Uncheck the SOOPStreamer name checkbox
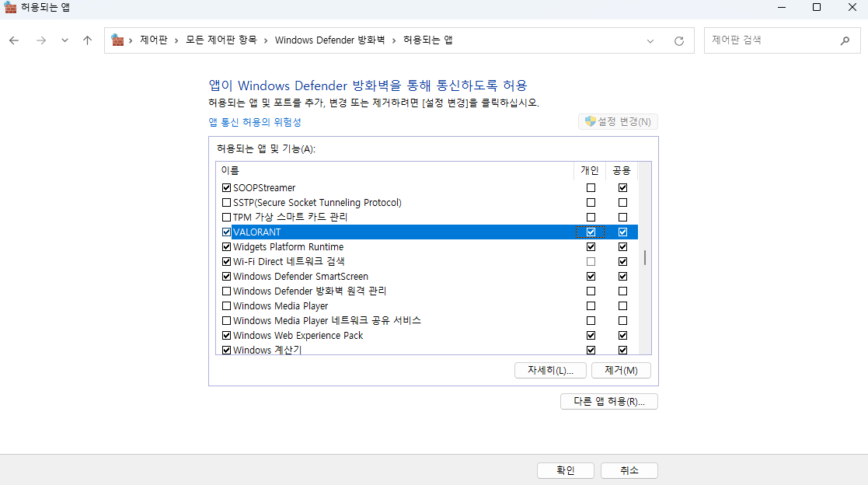 pyautogui.click(x=226, y=187)
